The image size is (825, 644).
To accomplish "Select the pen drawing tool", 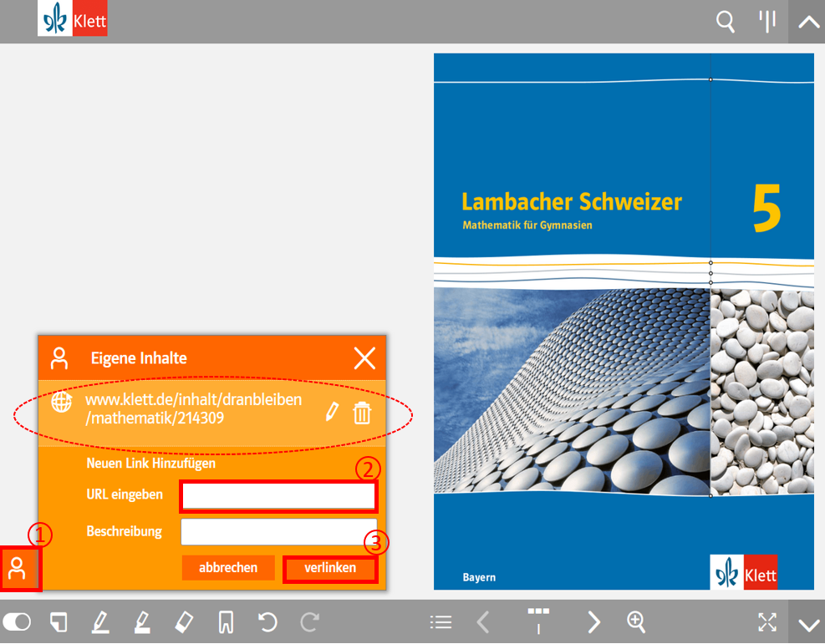I will pos(100,622).
